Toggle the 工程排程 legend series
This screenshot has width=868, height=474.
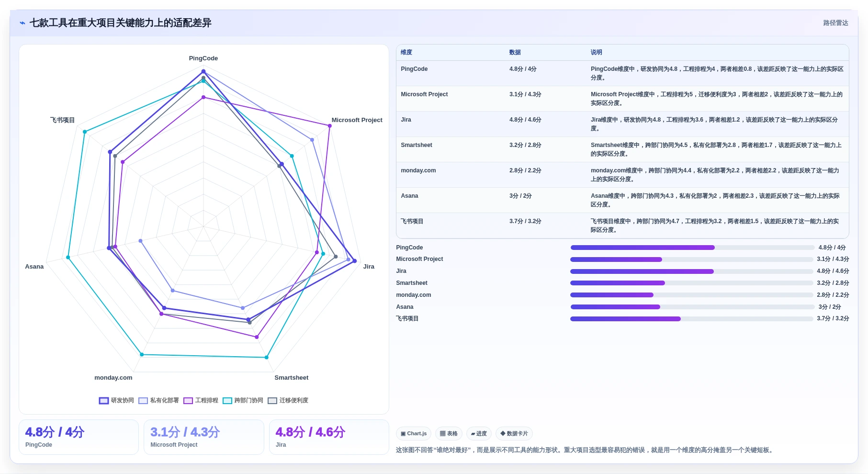pyautogui.click(x=201, y=401)
